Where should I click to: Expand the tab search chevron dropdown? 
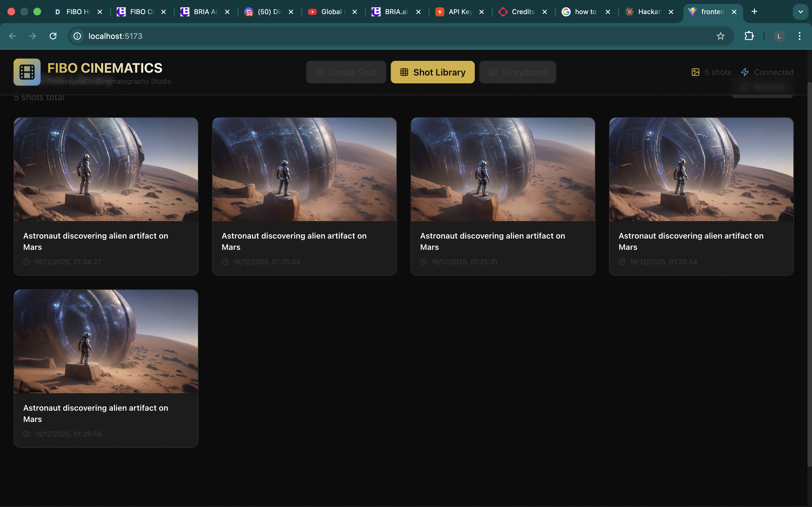coord(801,12)
